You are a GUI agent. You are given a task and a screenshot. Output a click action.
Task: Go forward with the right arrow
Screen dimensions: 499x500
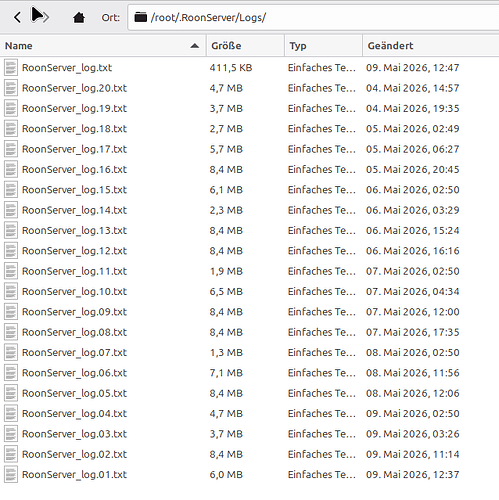[x=44, y=17]
